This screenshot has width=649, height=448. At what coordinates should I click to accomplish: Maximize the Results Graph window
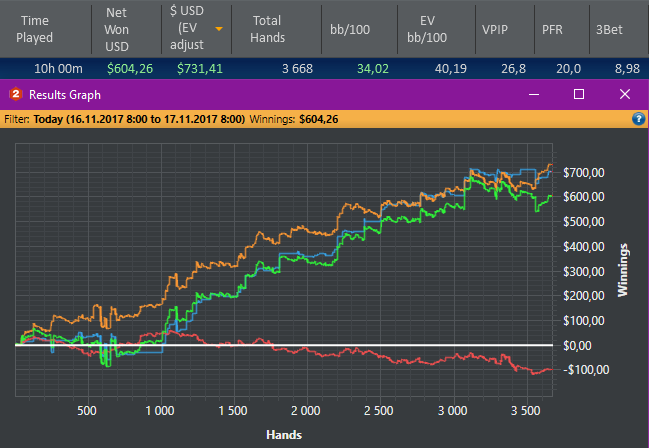(x=579, y=94)
